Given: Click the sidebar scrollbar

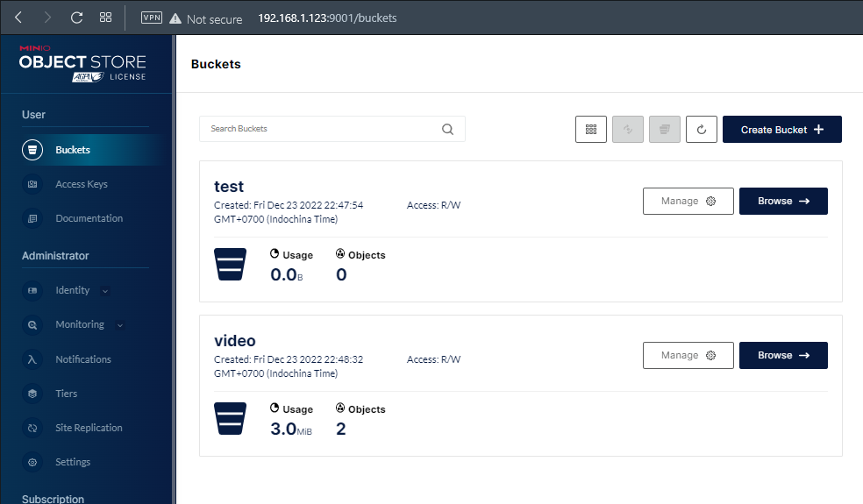Looking at the screenshot, I should tap(174, 263).
